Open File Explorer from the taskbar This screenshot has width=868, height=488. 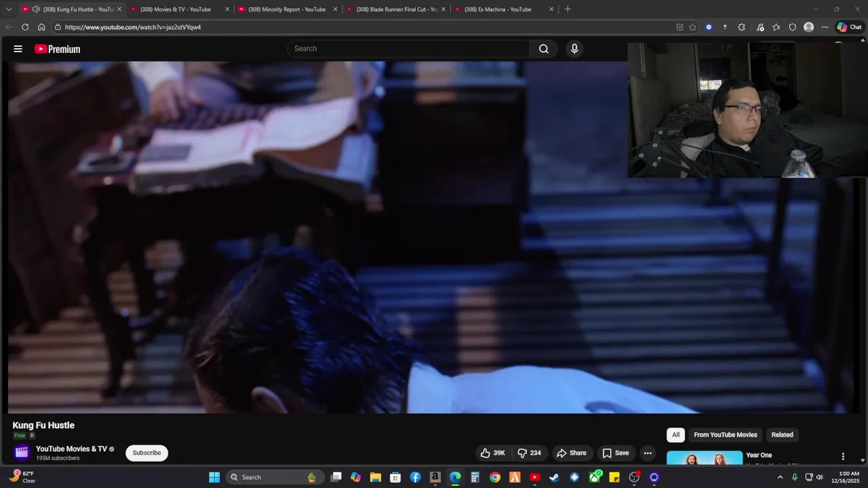[x=376, y=477]
